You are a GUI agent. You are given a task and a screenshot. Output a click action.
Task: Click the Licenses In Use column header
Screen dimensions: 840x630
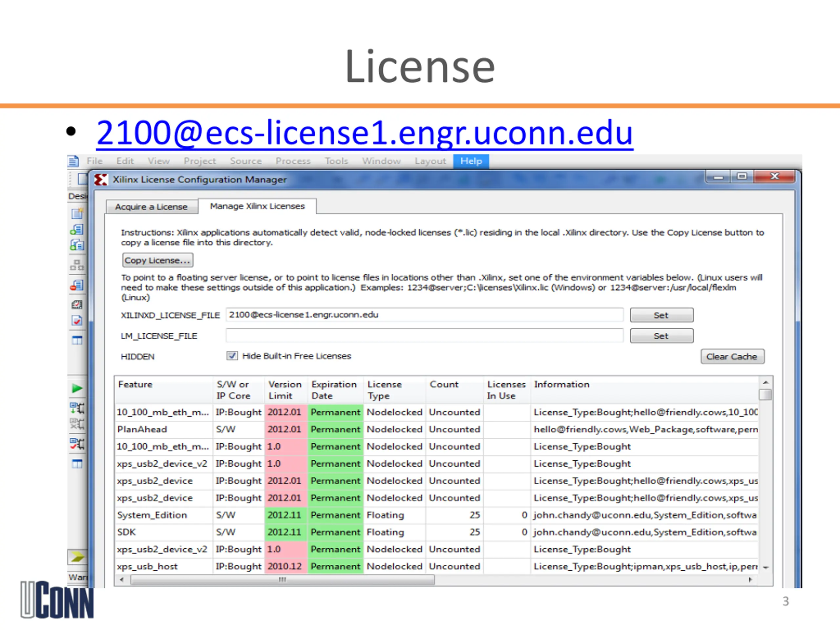(507, 389)
